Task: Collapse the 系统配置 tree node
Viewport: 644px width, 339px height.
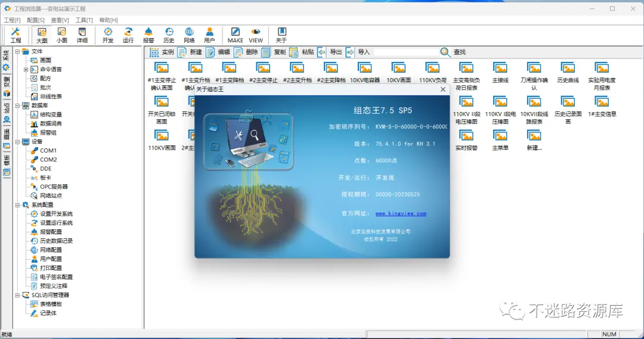Action: click(18, 205)
